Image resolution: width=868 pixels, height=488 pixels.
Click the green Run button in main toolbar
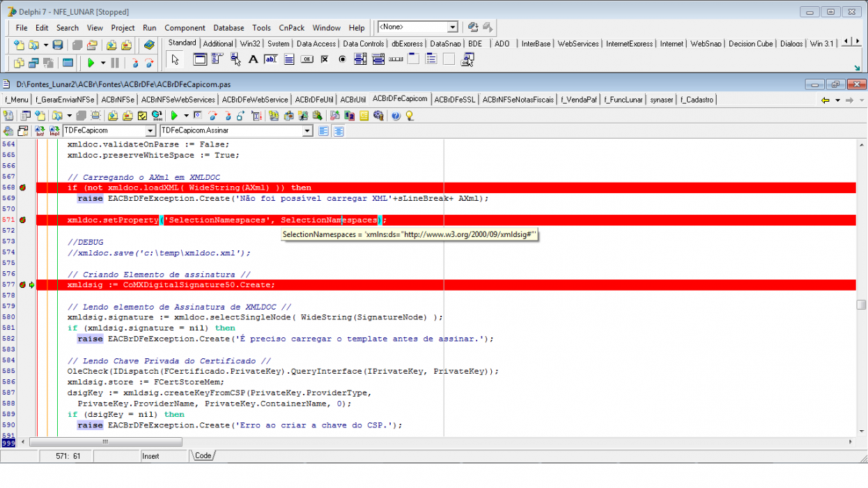[91, 63]
